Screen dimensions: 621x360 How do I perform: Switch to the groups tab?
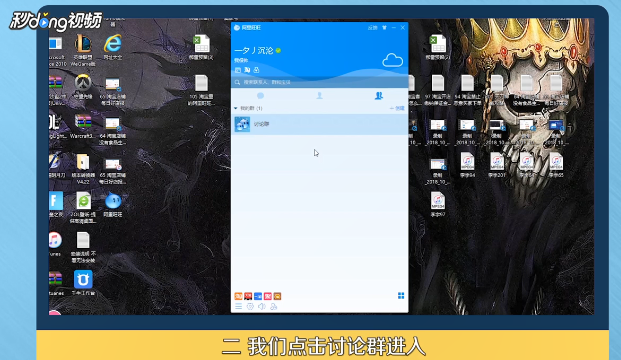(379, 96)
